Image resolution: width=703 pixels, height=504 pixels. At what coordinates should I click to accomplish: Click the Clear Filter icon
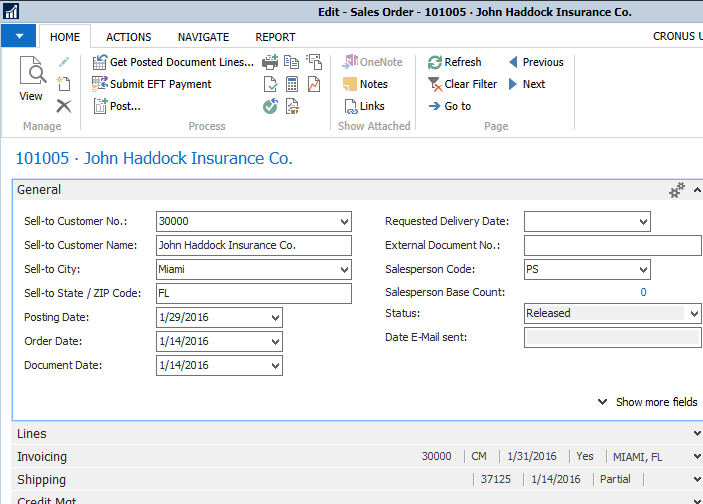pyautogui.click(x=435, y=84)
